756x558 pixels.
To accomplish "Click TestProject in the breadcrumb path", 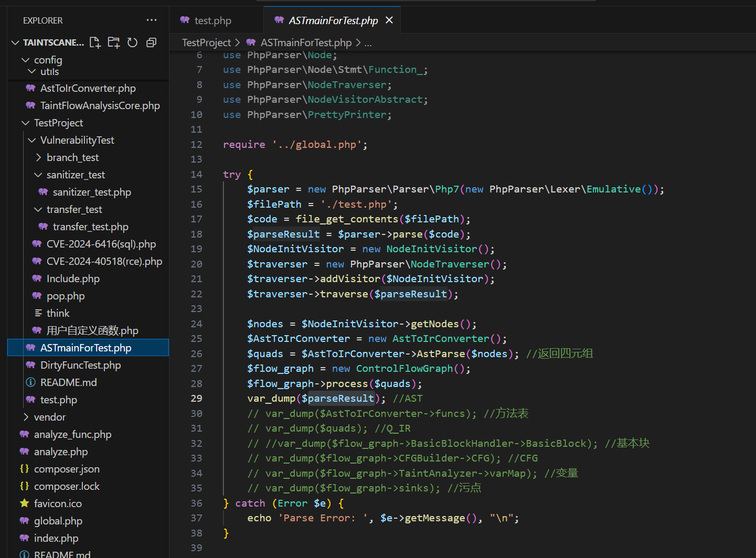I will (x=206, y=42).
